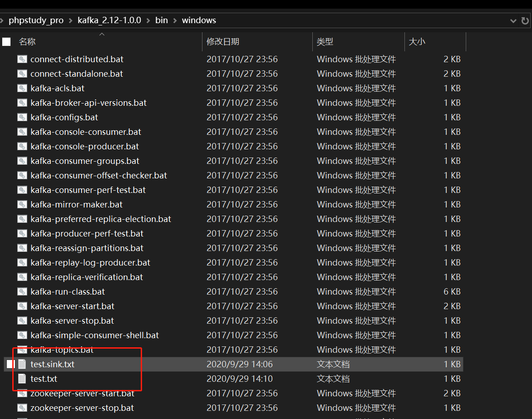Click the kafka-acls.bat file icon
The image size is (532, 419).
point(22,89)
